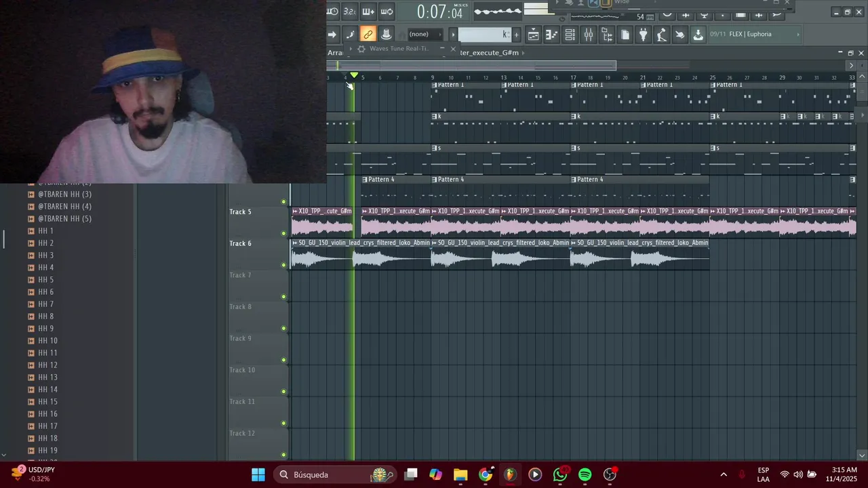868x488 pixels.
Task: Click the time display 0:07:04
Action: [439, 12]
